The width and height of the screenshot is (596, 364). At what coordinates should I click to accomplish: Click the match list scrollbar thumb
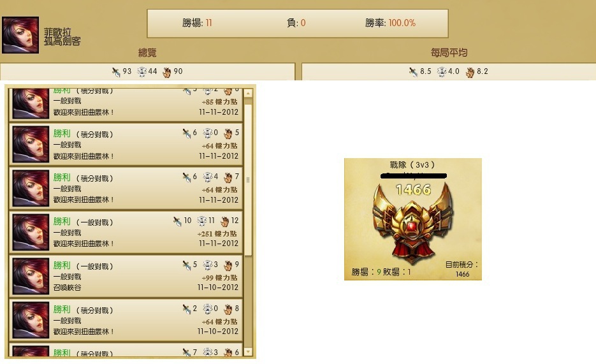pyautogui.click(x=248, y=180)
